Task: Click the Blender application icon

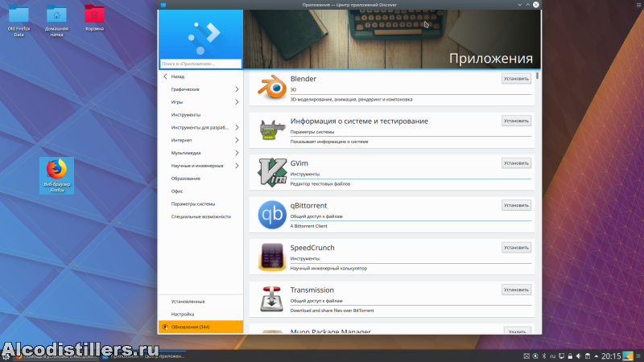Action: coord(271,87)
